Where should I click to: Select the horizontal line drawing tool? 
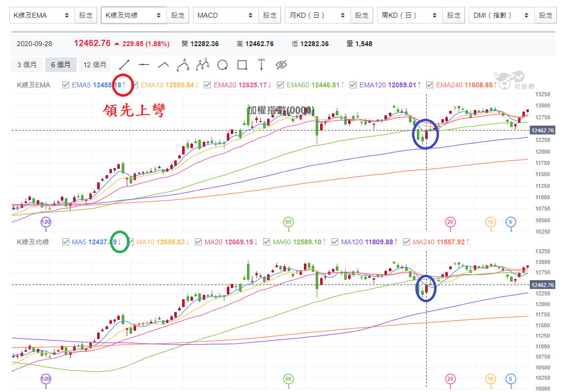(143, 65)
